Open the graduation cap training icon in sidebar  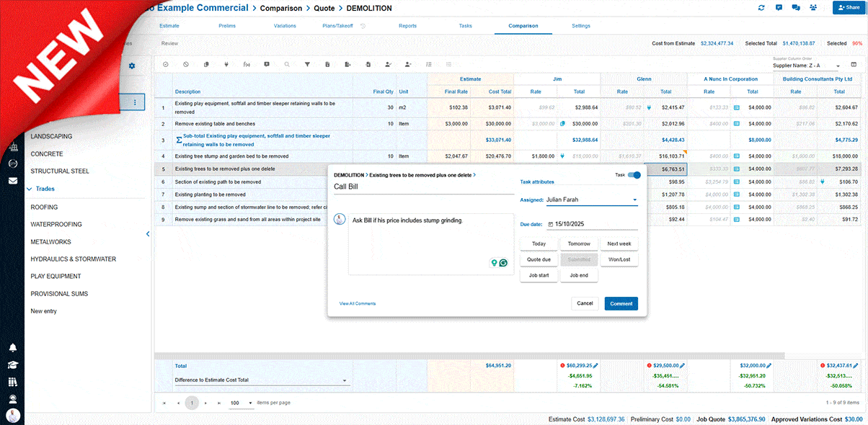pyautogui.click(x=13, y=365)
